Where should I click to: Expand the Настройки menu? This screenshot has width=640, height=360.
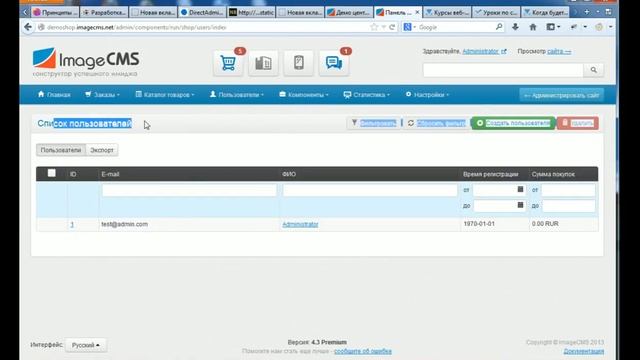click(x=427, y=95)
